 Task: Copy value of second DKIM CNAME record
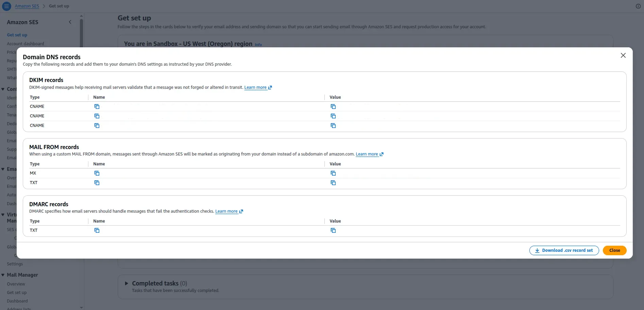[x=333, y=116]
